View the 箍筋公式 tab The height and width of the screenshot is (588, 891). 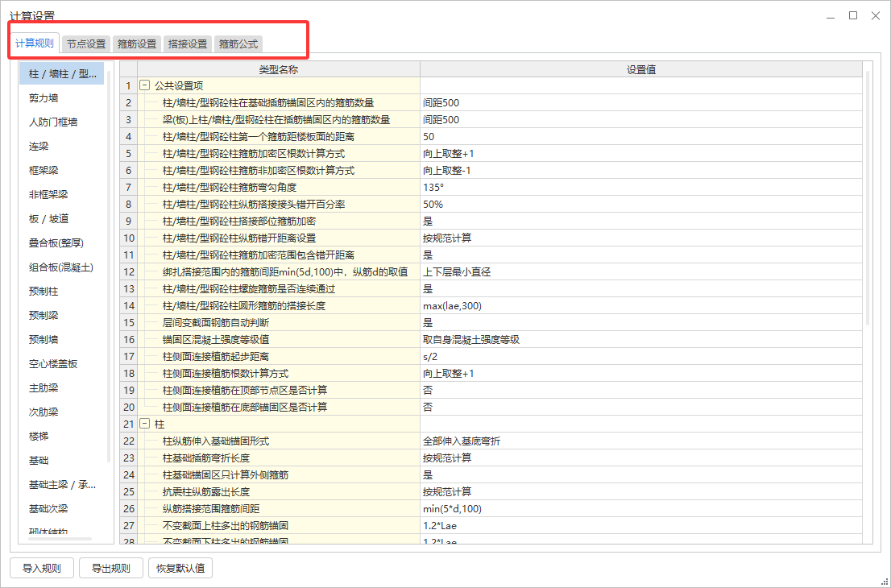pyautogui.click(x=238, y=43)
